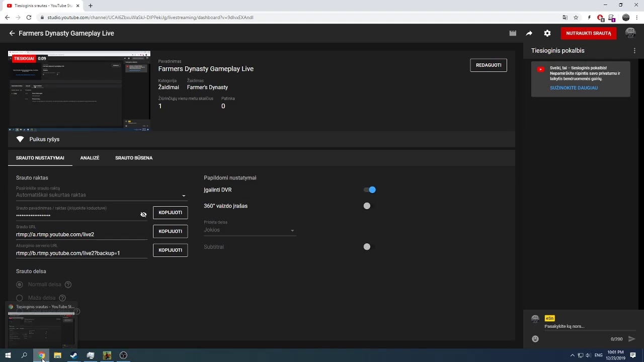The width and height of the screenshot is (644, 362).
Task: Open Windows taskbar search
Action: tap(24, 355)
